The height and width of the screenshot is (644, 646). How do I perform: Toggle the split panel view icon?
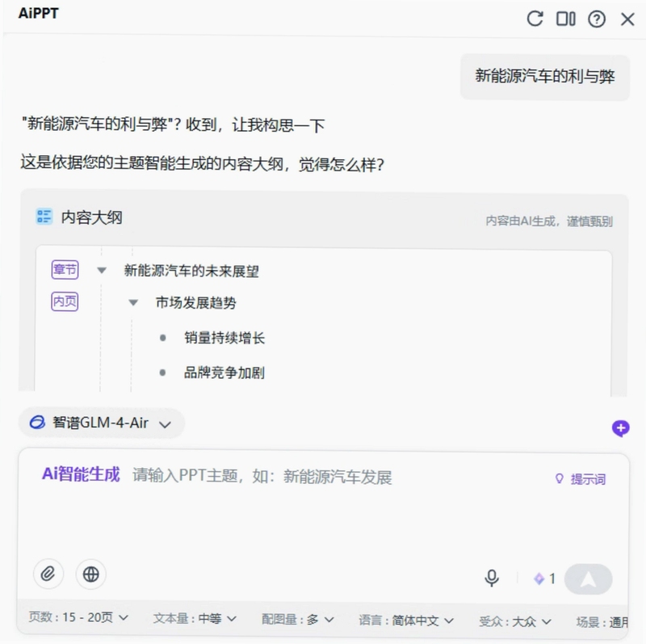[x=566, y=19]
